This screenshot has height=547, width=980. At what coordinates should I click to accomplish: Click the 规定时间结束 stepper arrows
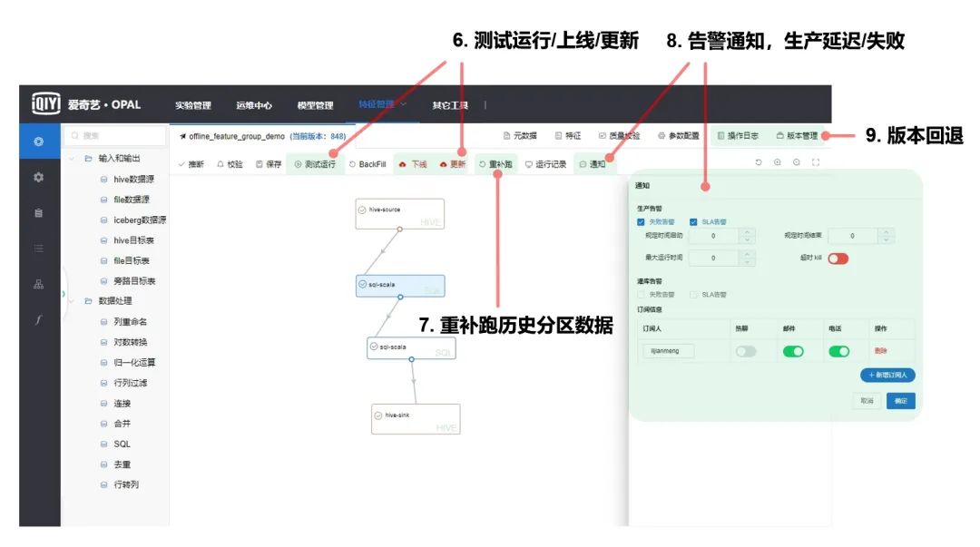887,236
